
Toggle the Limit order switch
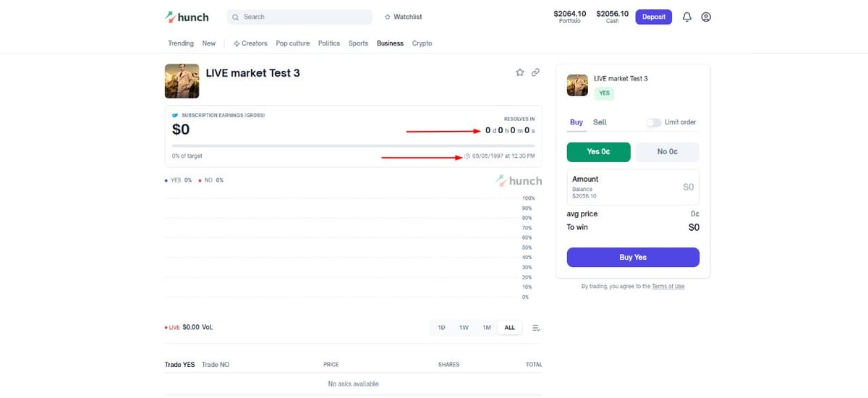tap(654, 122)
